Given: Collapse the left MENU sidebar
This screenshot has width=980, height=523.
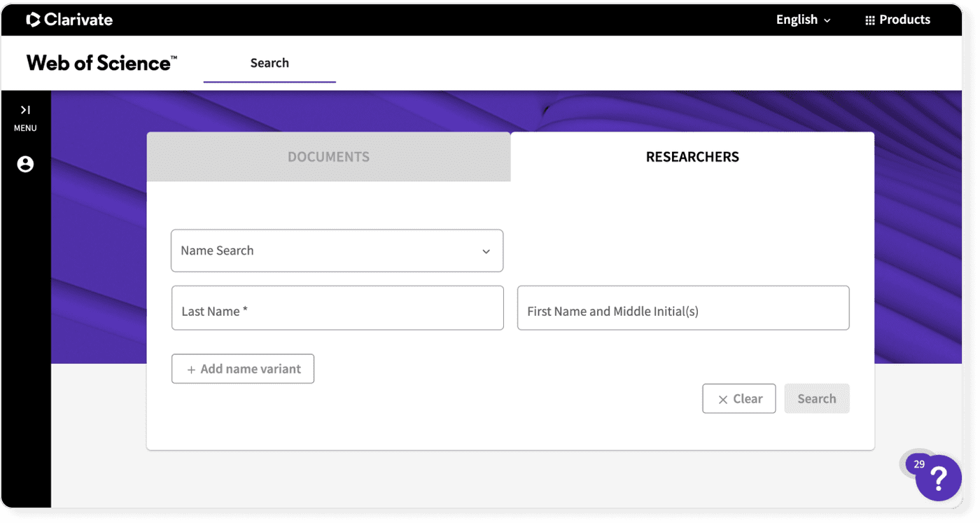Looking at the screenshot, I should 25,109.
